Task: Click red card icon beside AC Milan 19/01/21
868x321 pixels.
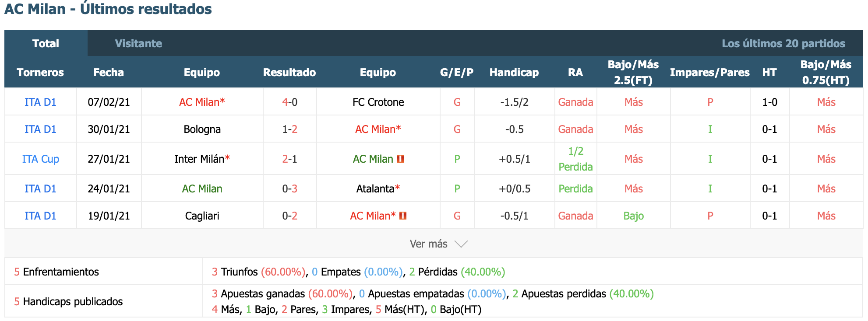Action: pyautogui.click(x=403, y=216)
